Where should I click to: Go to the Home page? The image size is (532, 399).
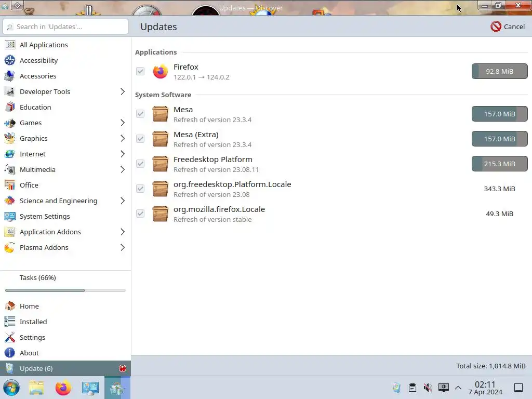(x=65, y=306)
